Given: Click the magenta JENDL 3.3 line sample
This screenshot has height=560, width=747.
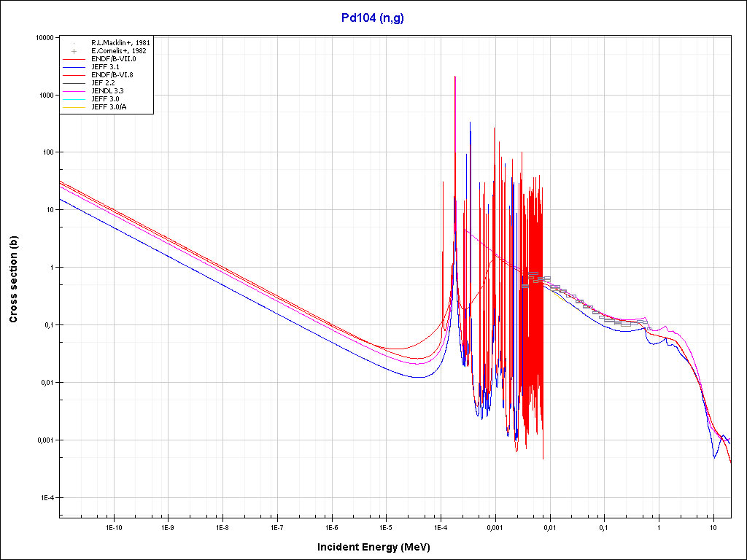Looking at the screenshot, I should click(74, 91).
